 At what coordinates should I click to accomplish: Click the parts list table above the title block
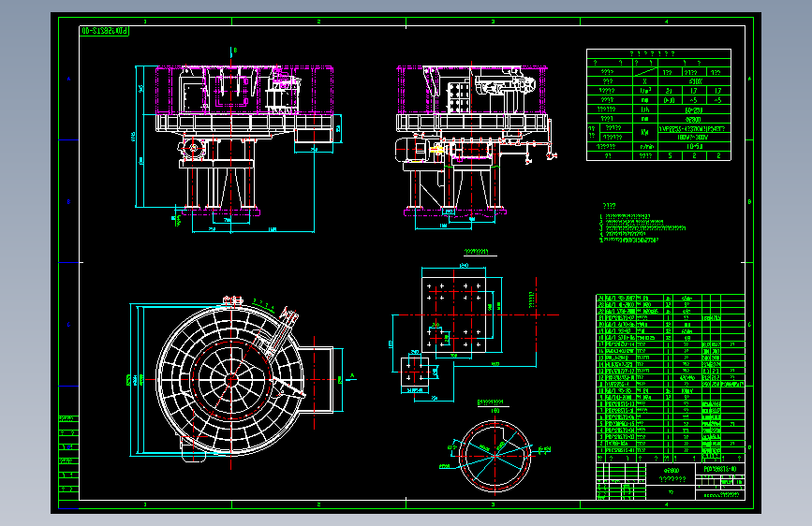pyautogui.click(x=670, y=378)
